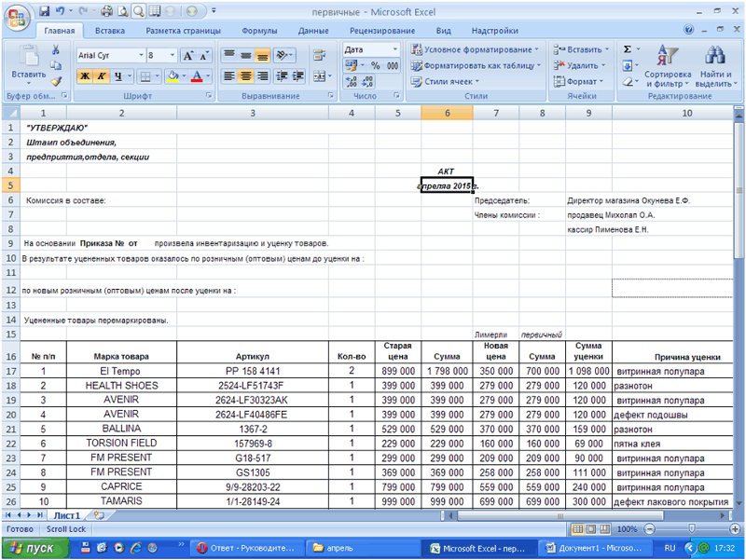Toggle bottom vertical alignment
746x560 pixels.
pos(262,56)
